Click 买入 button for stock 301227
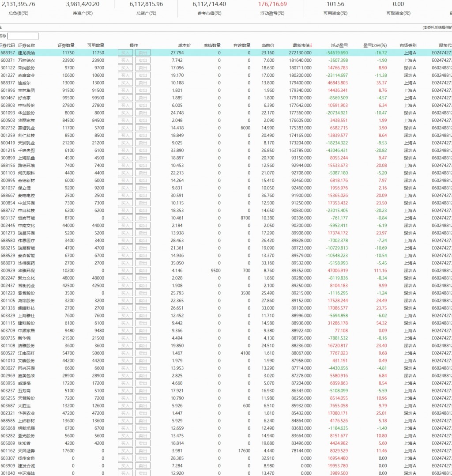 click(x=125, y=75)
